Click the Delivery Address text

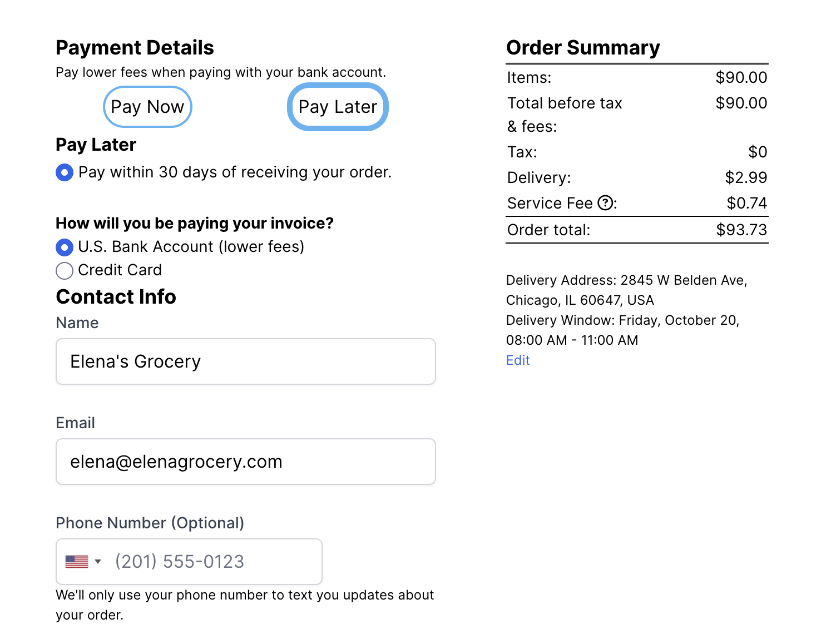pos(626,280)
